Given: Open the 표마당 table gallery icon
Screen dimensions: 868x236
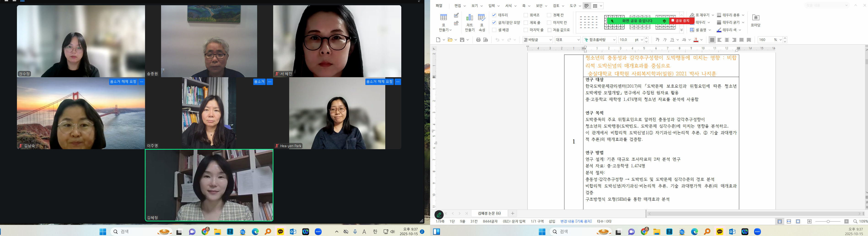Looking at the screenshot, I should [x=755, y=18].
